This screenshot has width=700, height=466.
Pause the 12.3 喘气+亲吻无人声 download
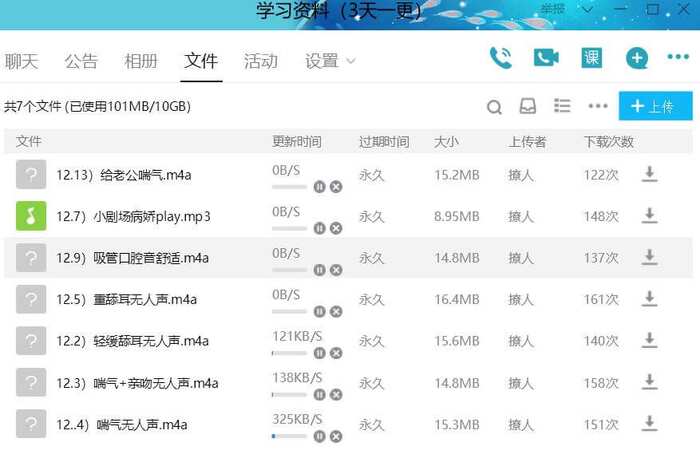pos(319,395)
